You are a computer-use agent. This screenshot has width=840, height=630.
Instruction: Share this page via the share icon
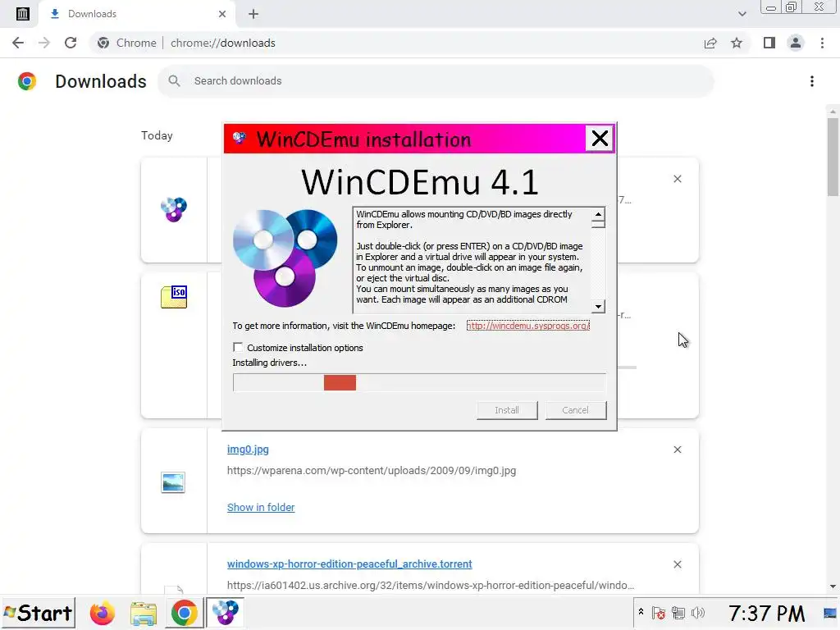710,43
